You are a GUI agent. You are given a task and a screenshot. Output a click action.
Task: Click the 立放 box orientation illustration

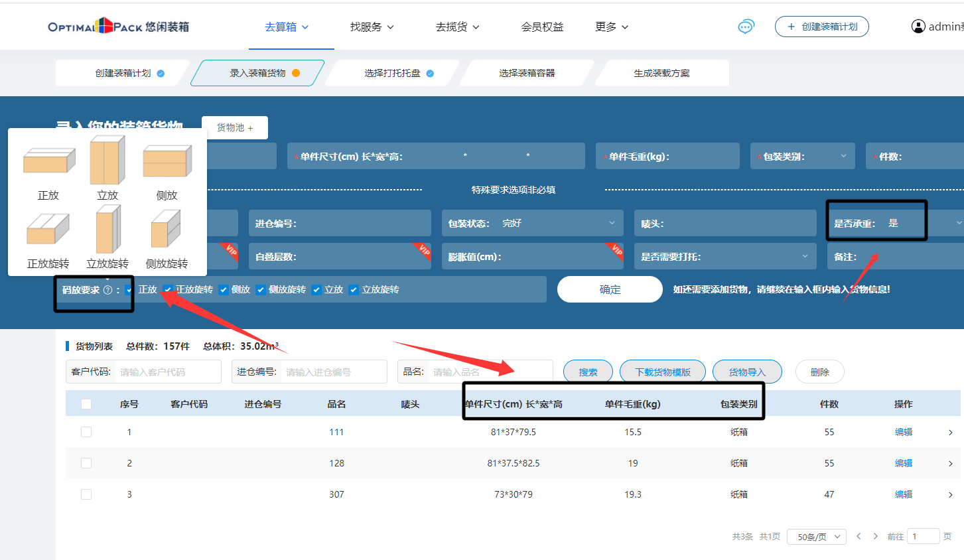[x=107, y=160]
